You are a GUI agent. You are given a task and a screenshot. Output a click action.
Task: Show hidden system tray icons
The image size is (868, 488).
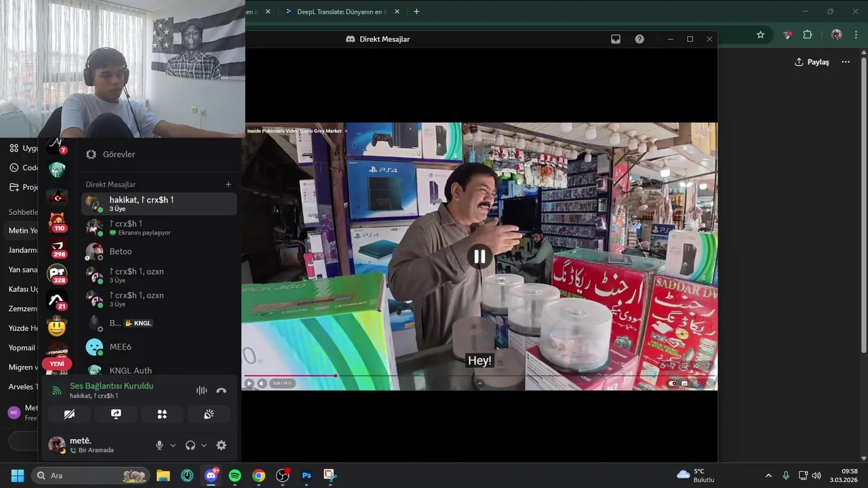(768, 475)
